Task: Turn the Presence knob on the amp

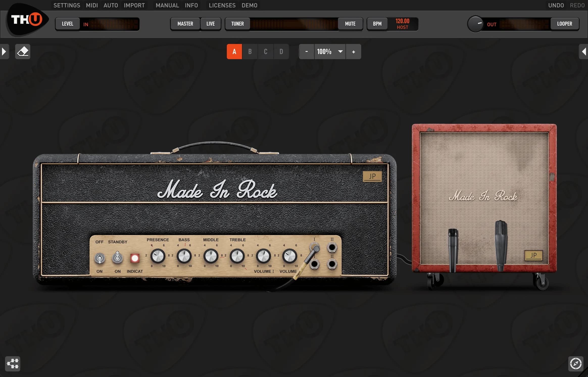Action: pyautogui.click(x=158, y=256)
